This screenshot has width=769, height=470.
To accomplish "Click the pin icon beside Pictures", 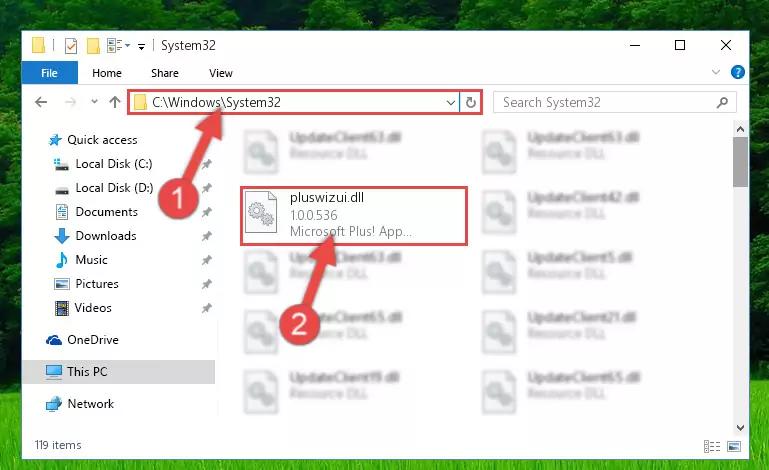I will click(207, 284).
